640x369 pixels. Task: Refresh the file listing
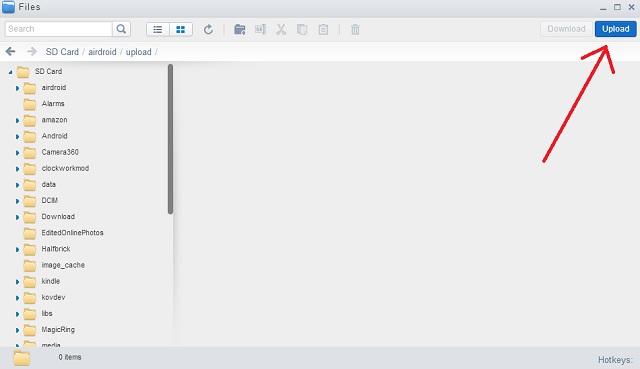pyautogui.click(x=208, y=29)
